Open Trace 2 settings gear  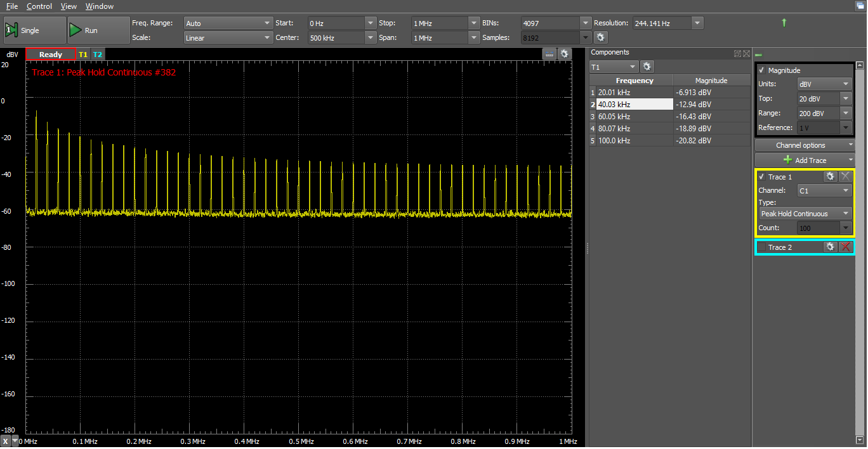(x=830, y=247)
